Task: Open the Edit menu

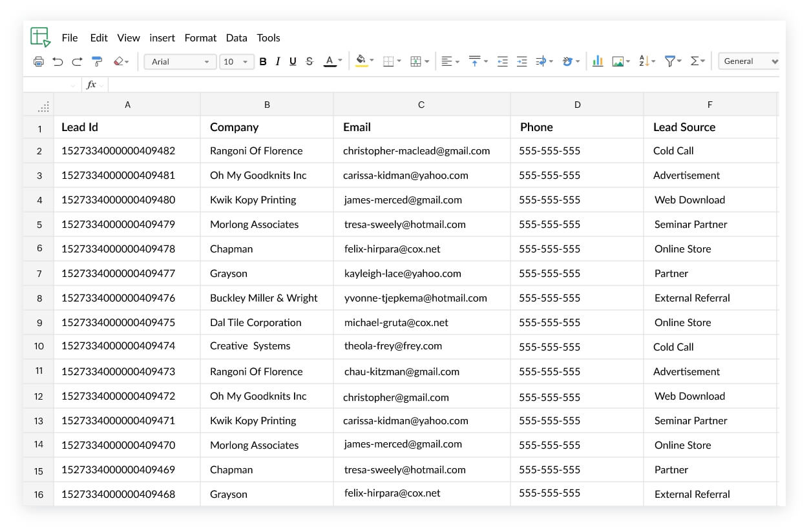Action: click(x=99, y=37)
